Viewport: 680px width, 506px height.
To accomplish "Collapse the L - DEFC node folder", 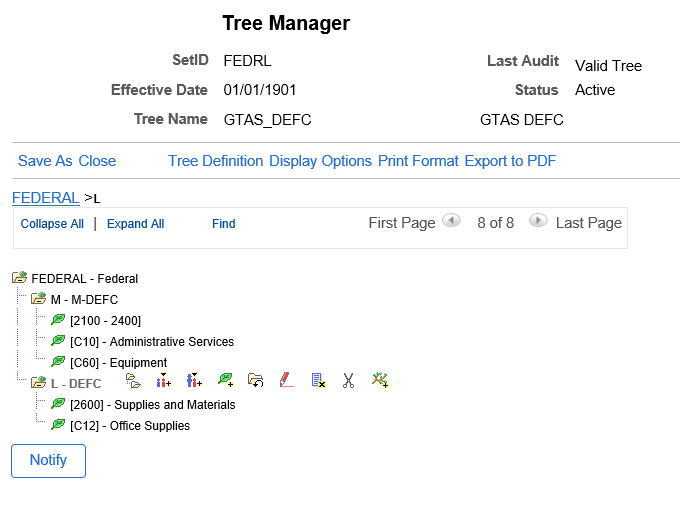I will coord(39,382).
